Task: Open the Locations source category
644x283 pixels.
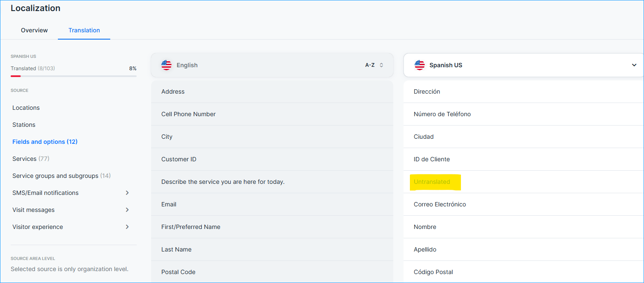Action: coord(26,108)
